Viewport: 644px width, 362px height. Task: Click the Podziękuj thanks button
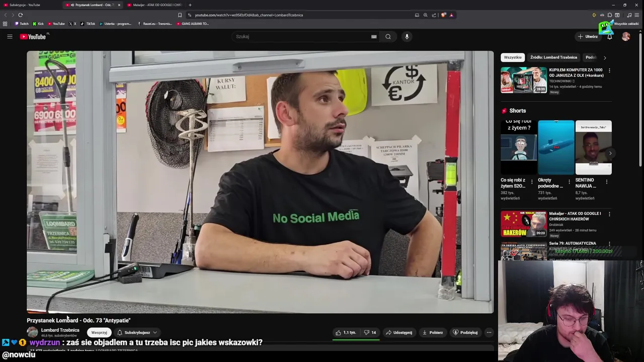[465, 332]
